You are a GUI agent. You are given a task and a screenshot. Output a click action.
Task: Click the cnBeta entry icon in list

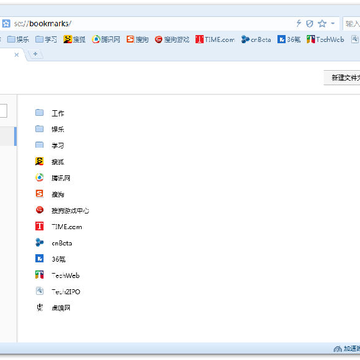click(39, 243)
